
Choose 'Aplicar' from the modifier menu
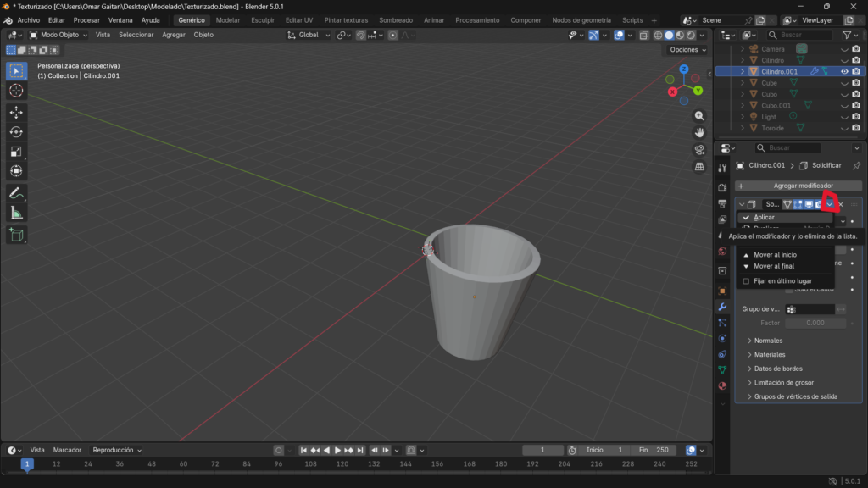click(764, 218)
